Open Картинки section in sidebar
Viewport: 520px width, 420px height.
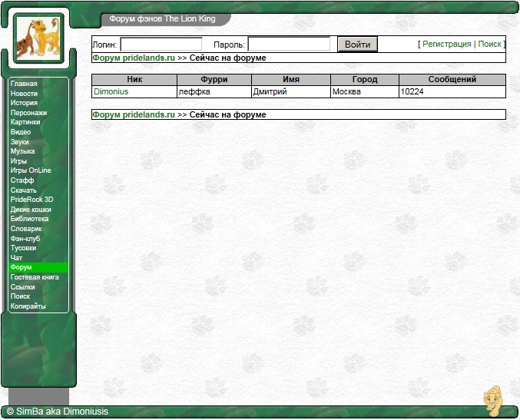click(x=27, y=123)
